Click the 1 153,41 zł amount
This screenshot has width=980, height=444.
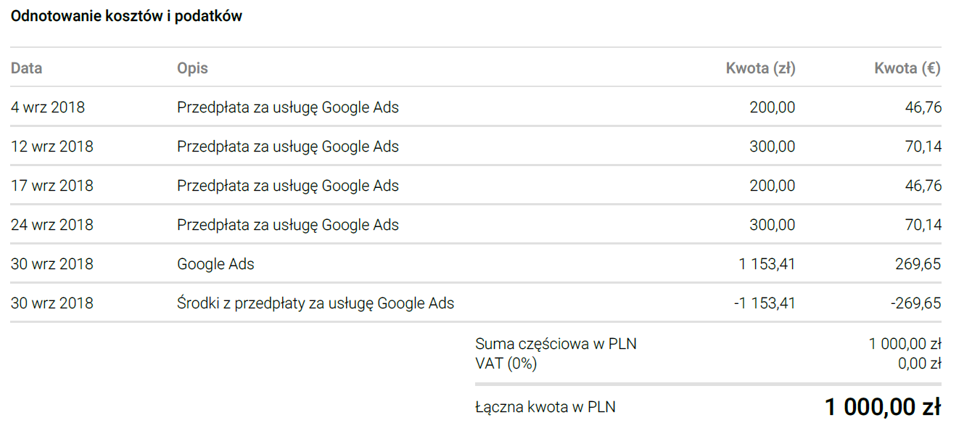[767, 264]
